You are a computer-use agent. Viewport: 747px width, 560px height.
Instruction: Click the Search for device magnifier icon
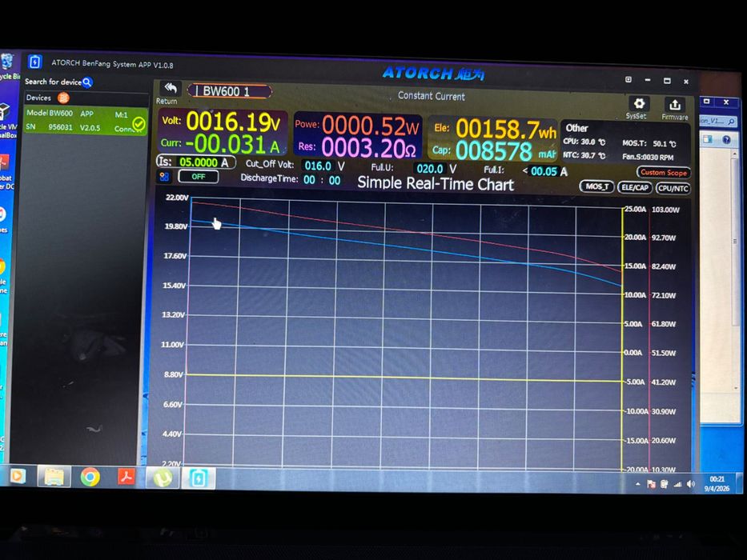[x=87, y=82]
